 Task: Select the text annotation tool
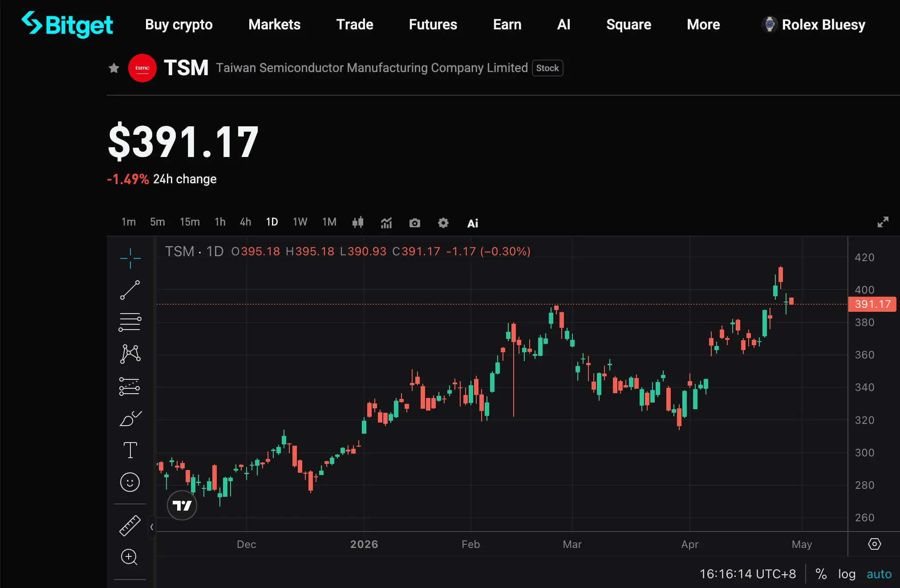point(130,450)
